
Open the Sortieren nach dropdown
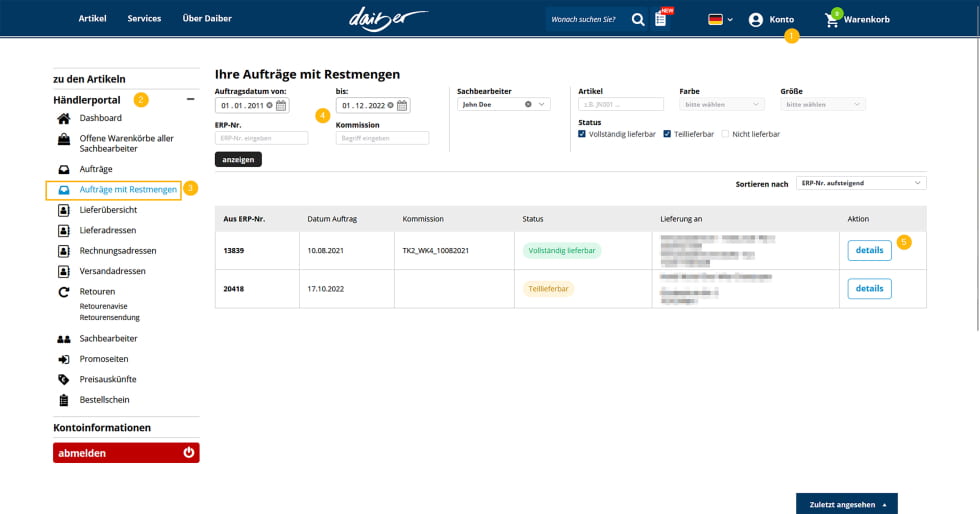pos(861,183)
